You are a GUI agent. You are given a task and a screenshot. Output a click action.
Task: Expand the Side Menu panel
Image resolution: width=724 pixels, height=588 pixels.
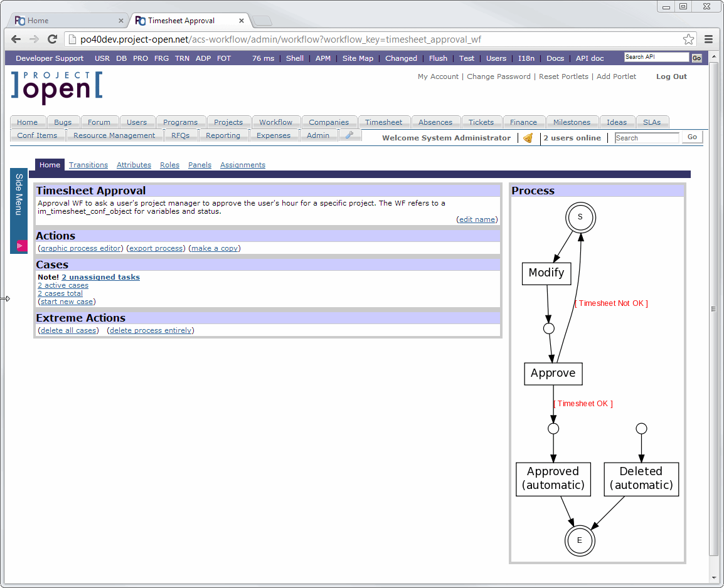pyautogui.click(x=19, y=210)
